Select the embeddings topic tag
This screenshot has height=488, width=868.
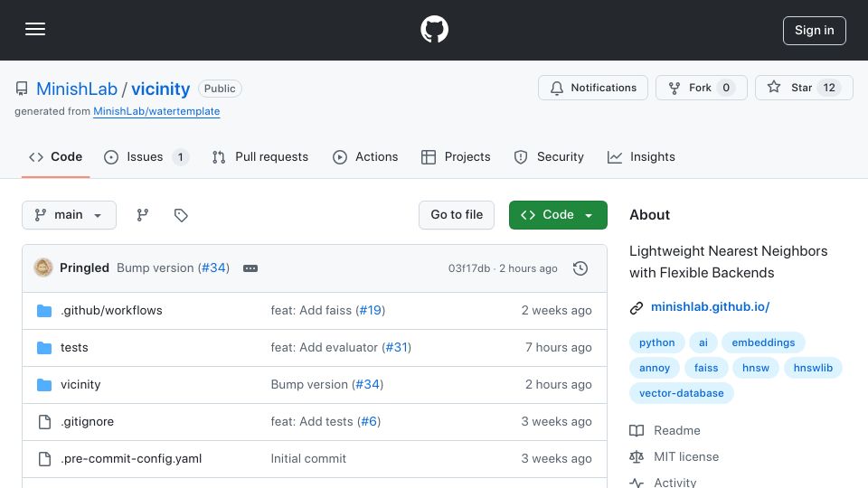[763, 343]
